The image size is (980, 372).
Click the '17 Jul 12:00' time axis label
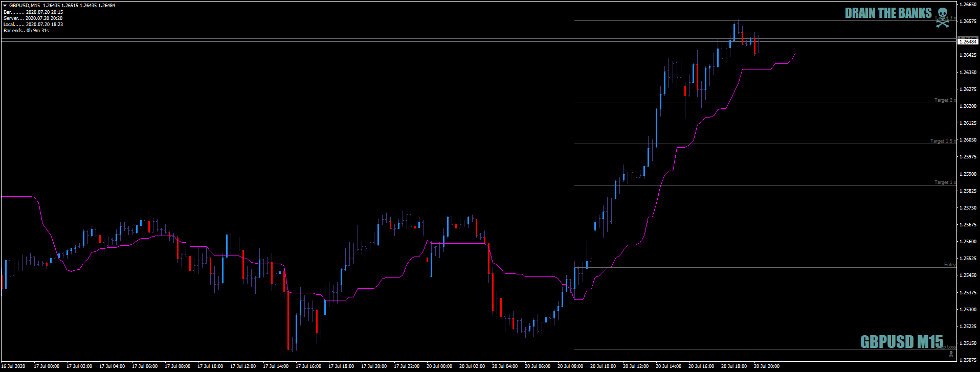[243, 366]
